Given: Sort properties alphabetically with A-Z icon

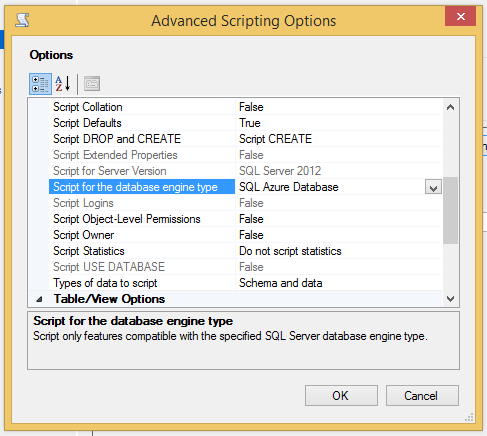Looking at the screenshot, I should [63, 84].
